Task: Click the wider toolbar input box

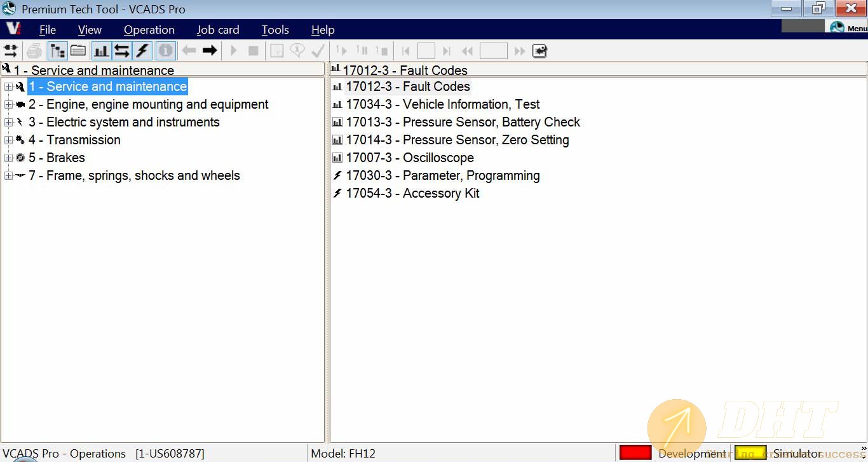Action: click(x=494, y=51)
